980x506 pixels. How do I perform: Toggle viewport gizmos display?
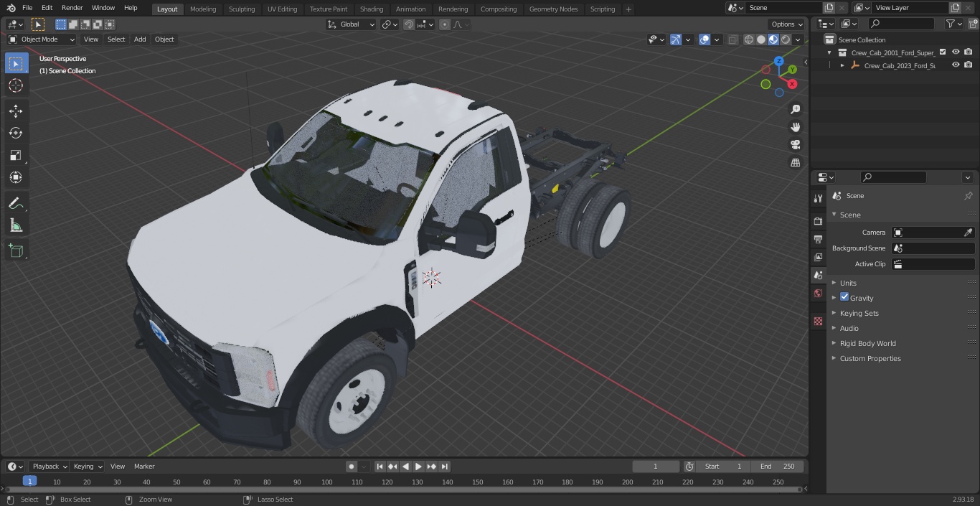pos(675,39)
